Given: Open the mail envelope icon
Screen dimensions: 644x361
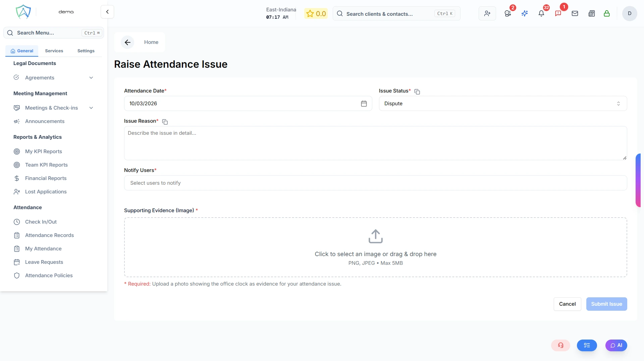Looking at the screenshot, I should (x=575, y=13).
